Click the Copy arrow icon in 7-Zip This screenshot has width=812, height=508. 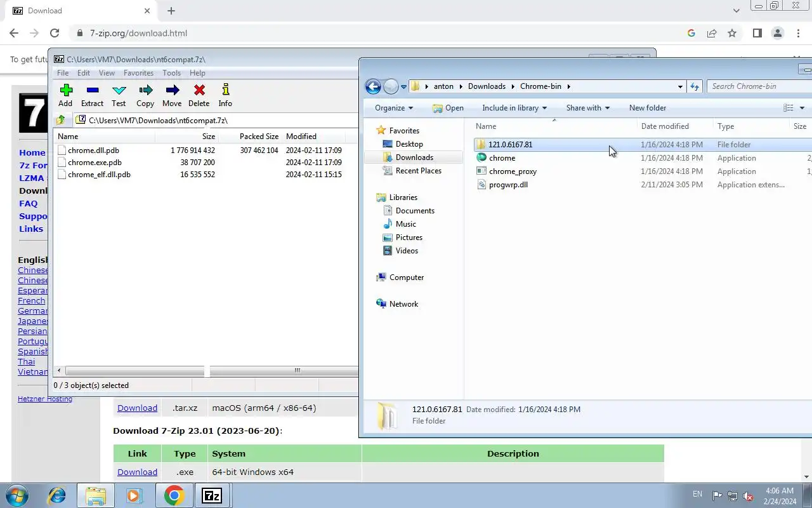click(x=145, y=90)
